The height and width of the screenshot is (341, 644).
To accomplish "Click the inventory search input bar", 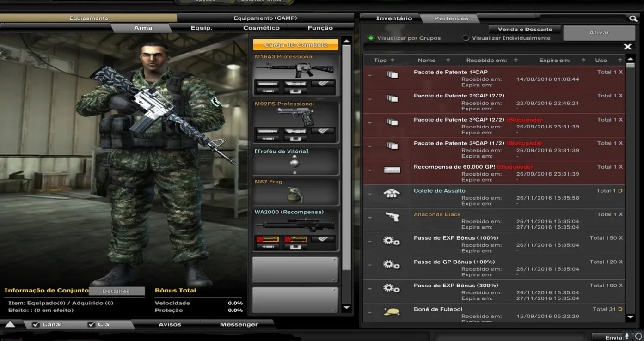I will click(x=492, y=47).
